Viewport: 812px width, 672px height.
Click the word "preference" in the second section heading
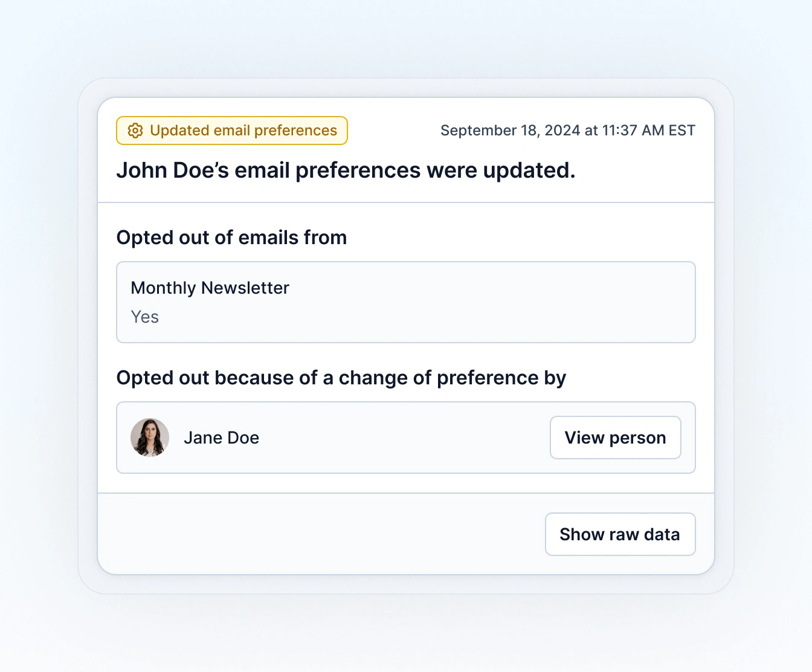click(x=487, y=378)
